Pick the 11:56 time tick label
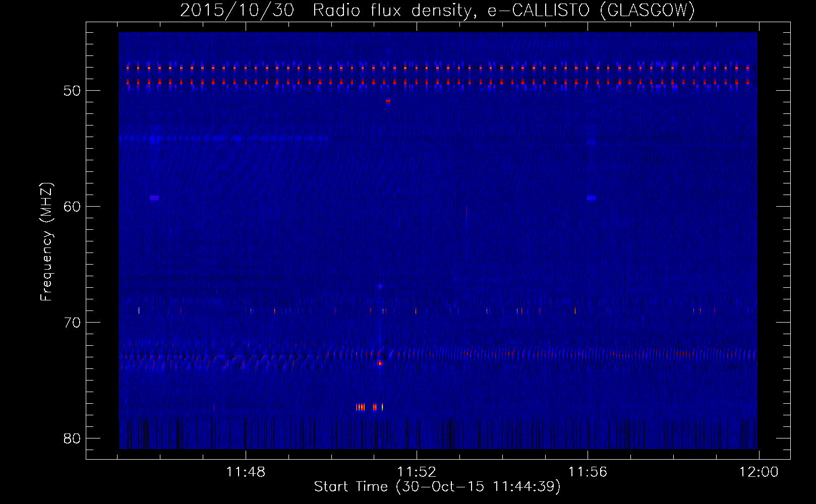 coord(588,472)
